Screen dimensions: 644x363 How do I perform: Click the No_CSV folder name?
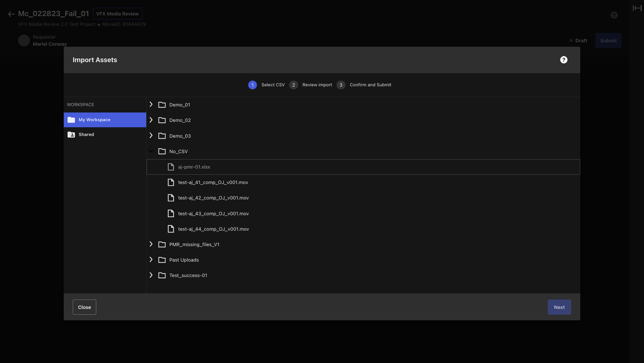coord(178,151)
